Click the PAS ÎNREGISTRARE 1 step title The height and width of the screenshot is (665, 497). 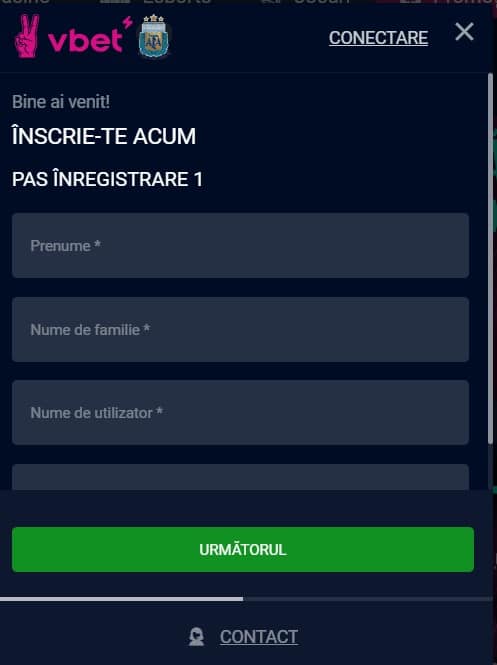click(x=107, y=179)
